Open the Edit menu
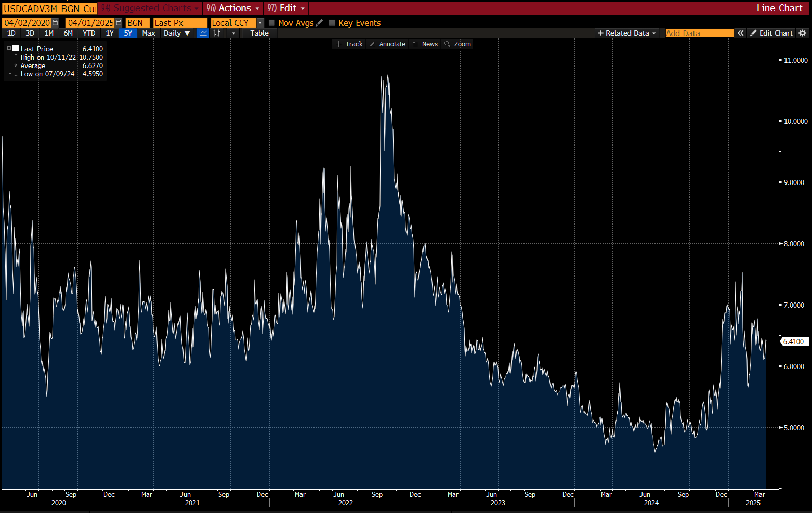This screenshot has height=513, width=812. pyautogui.click(x=286, y=8)
